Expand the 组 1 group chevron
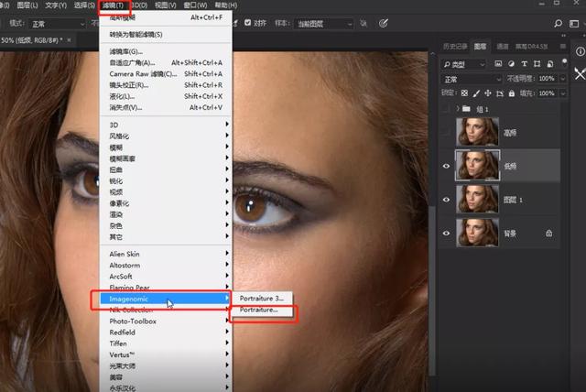 [x=458, y=109]
